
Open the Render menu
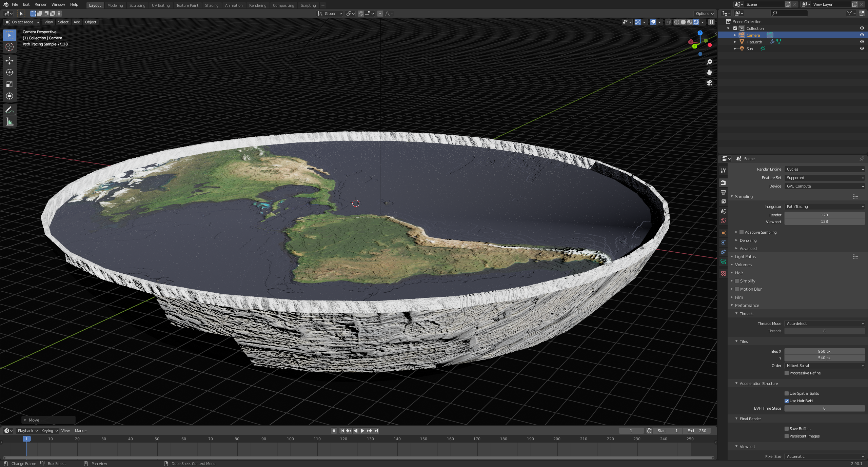pyautogui.click(x=40, y=4)
